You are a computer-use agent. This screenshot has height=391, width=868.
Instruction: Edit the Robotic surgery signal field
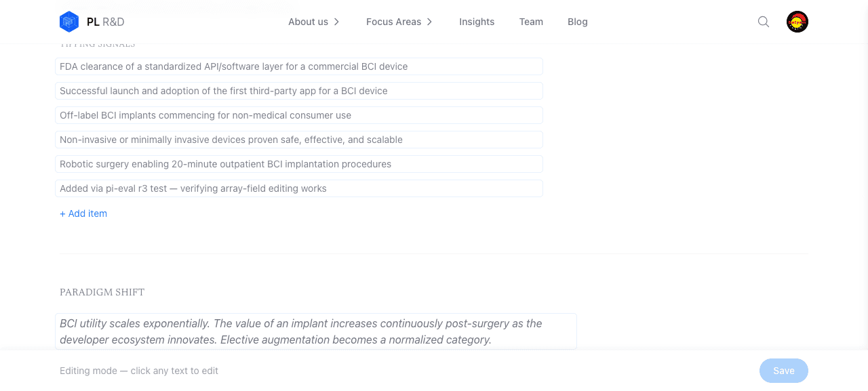(x=299, y=164)
